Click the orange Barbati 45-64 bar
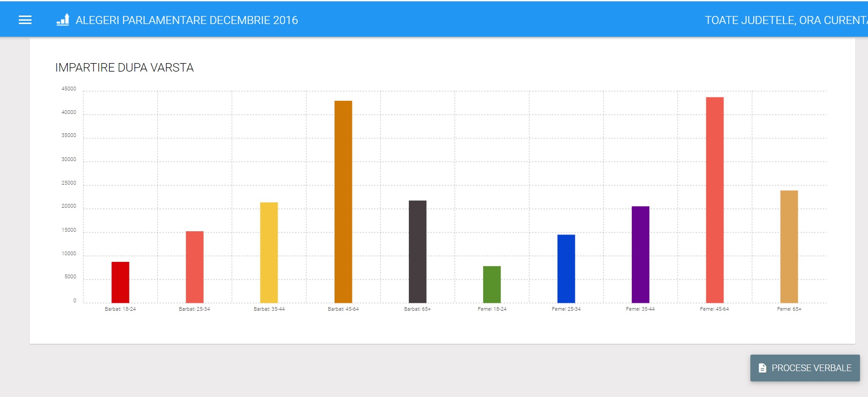868x397 pixels. (343, 202)
